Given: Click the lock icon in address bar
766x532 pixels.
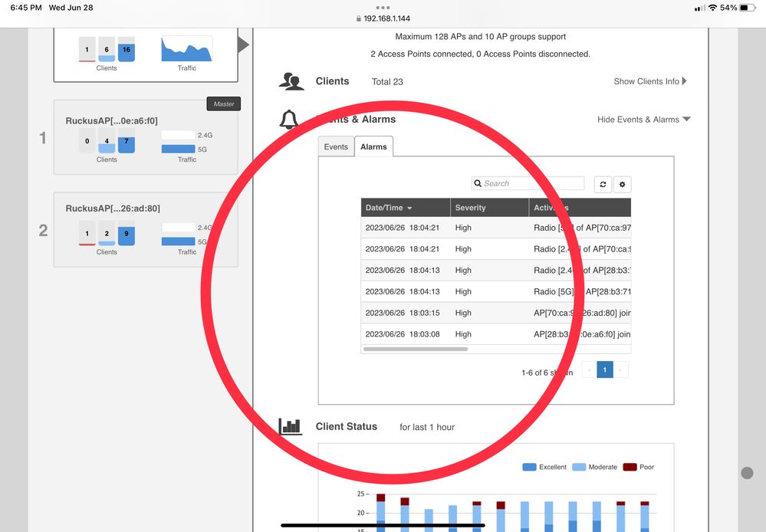Looking at the screenshot, I should tap(358, 18).
